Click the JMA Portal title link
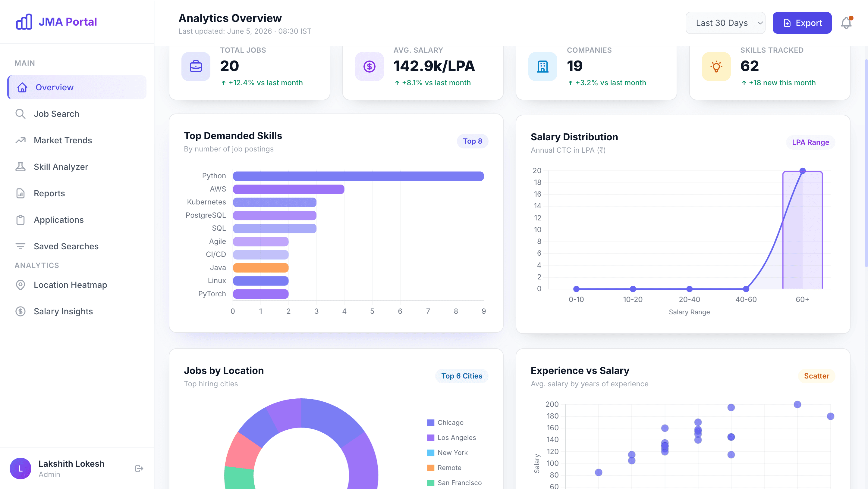 (x=68, y=22)
